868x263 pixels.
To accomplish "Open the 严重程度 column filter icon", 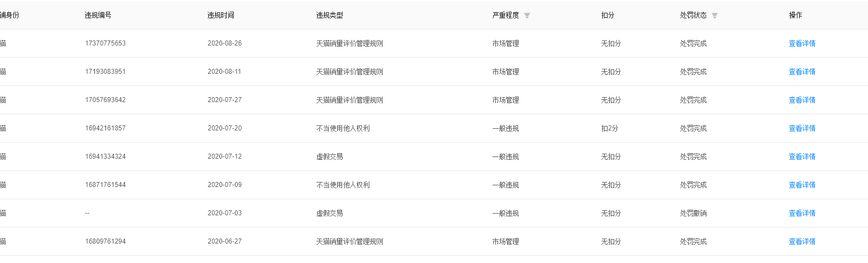I will pos(527,16).
